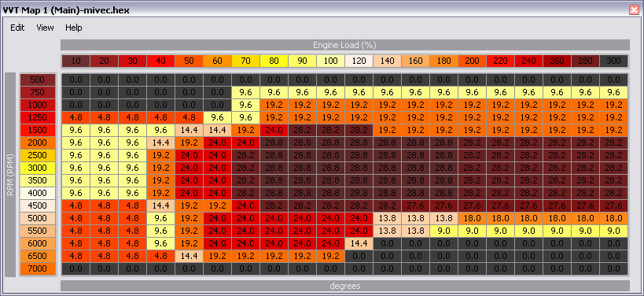Select the 4000 RPM row header
This screenshot has width=644, height=296.
tap(38, 193)
